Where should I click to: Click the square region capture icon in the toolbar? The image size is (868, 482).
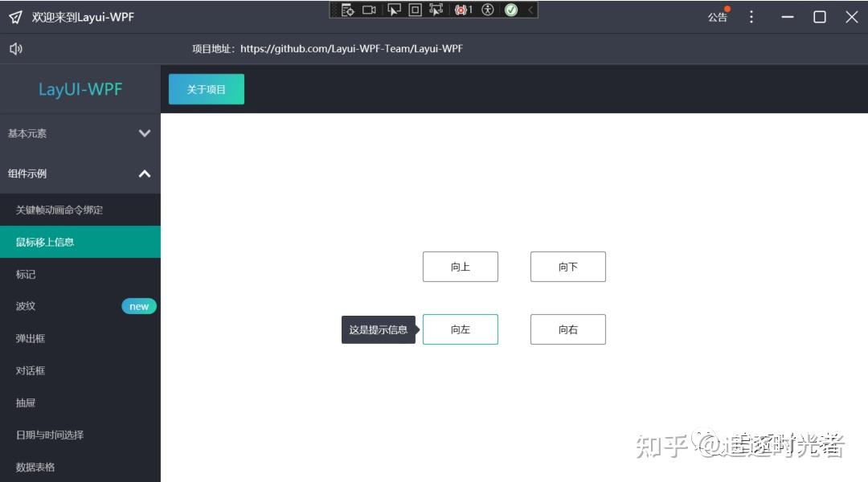coord(416,10)
